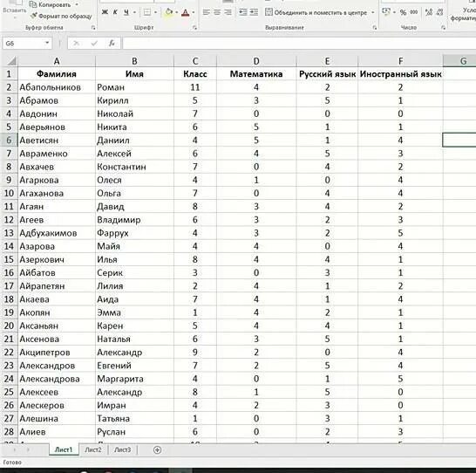476x473 pixels.
Task: Toggle underline (Ч) formatting
Action: 126,12
